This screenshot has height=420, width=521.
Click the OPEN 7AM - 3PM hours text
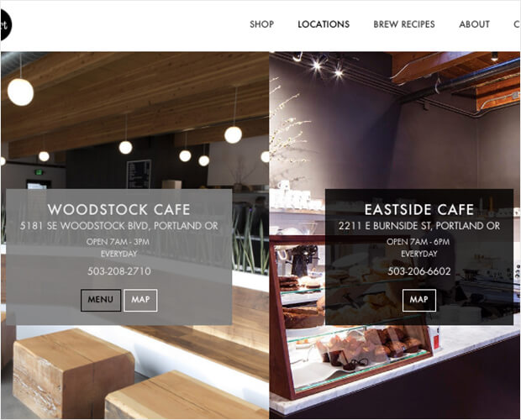coord(118,242)
